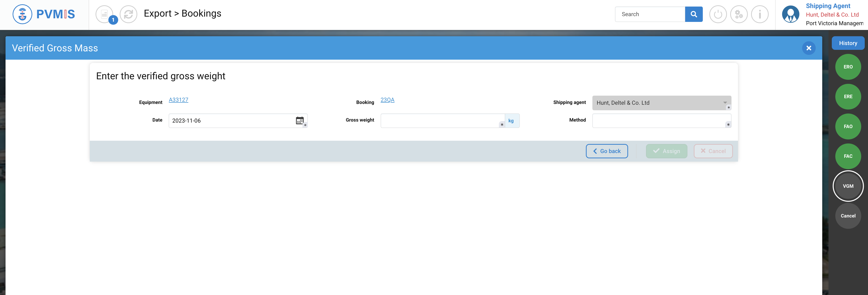Viewport: 868px width, 295px height.
Task: Open the calendar date picker icon
Action: [299, 120]
